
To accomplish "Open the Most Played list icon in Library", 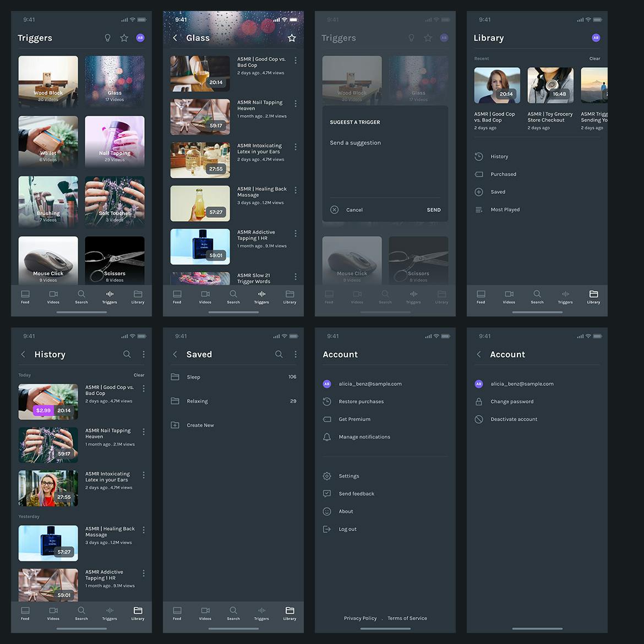I will (x=479, y=210).
